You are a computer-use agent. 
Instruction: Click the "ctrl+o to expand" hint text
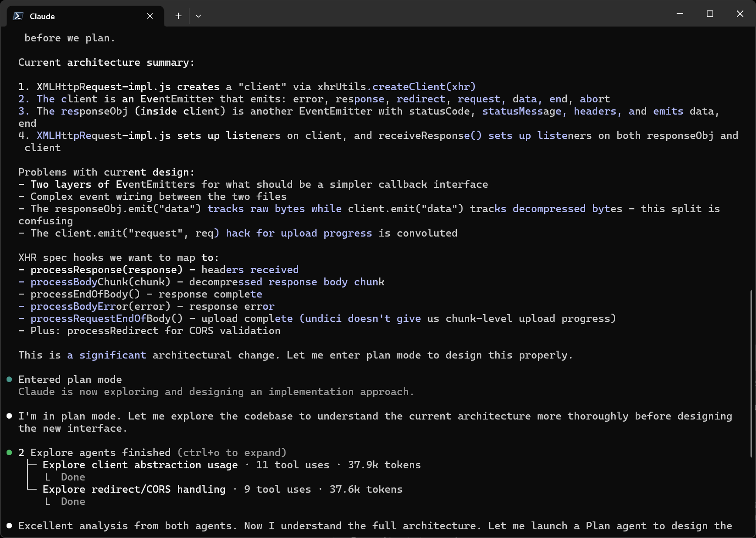tap(232, 453)
